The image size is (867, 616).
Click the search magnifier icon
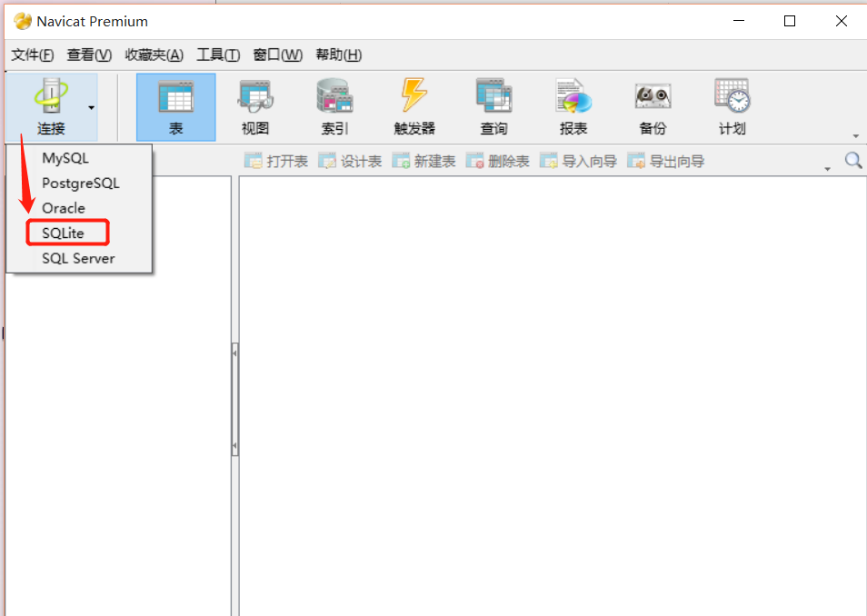853,160
